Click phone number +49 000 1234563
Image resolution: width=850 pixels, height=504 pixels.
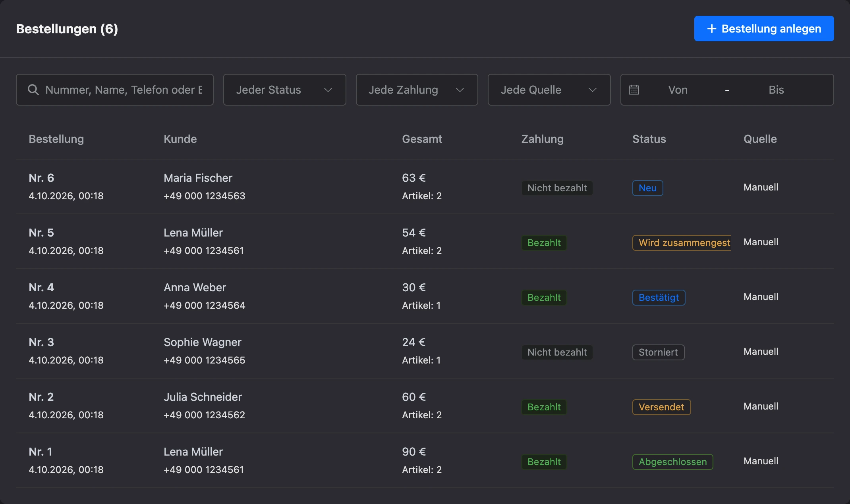tap(205, 196)
